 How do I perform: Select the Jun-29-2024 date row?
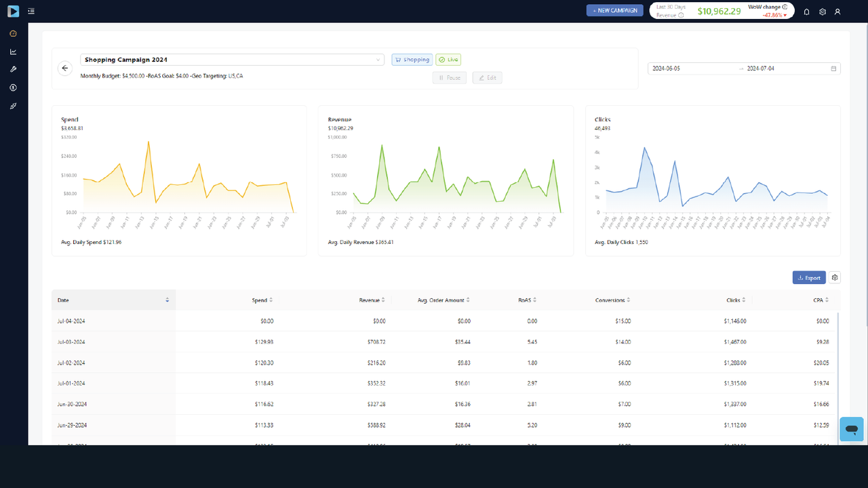pos(445,425)
